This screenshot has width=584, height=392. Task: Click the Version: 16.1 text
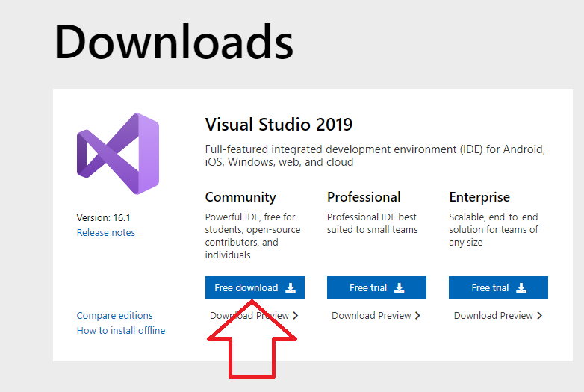(x=103, y=217)
